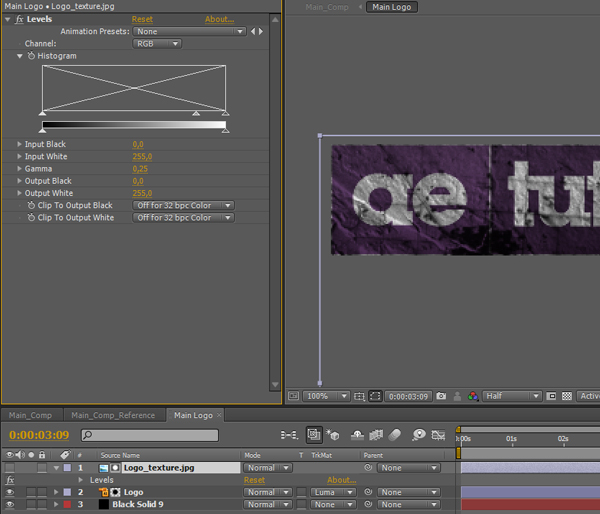Image resolution: width=600 pixels, height=514 pixels.
Task: Toggle the transparency grid icon in viewer
Action: 565,396
